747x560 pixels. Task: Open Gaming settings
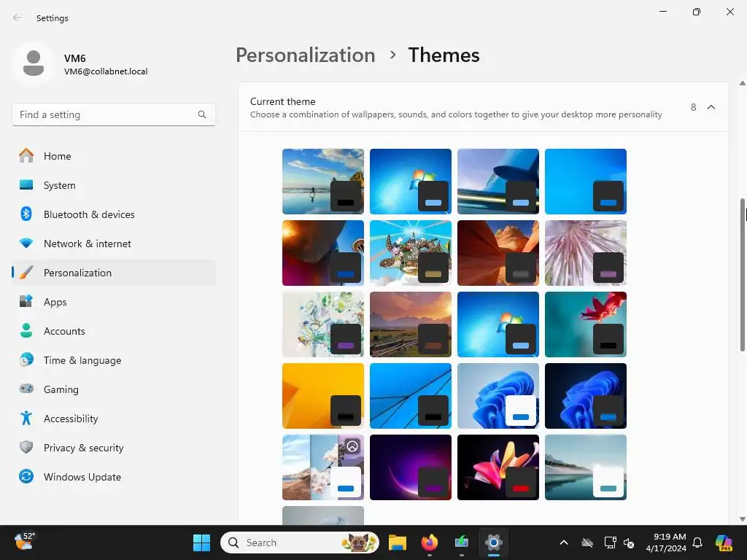point(113,389)
